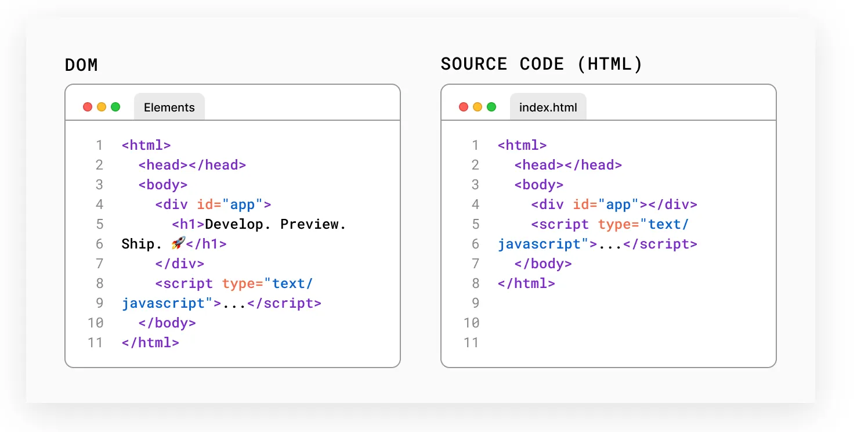The width and height of the screenshot is (868, 432).
Task: Click the </body> closing tag in index.html window
Action: [x=543, y=264]
